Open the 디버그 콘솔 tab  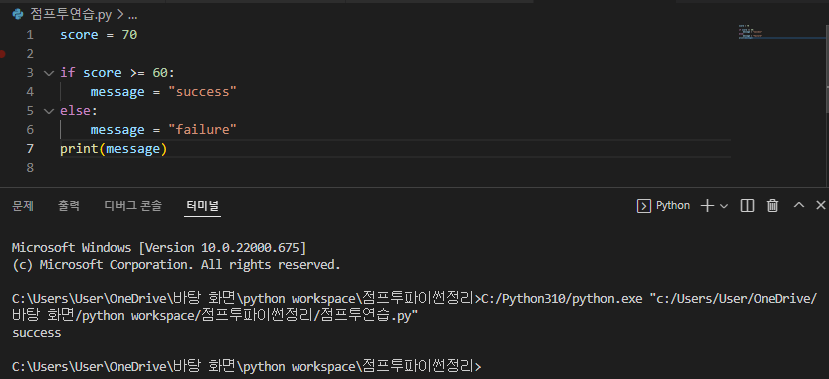tap(133, 206)
